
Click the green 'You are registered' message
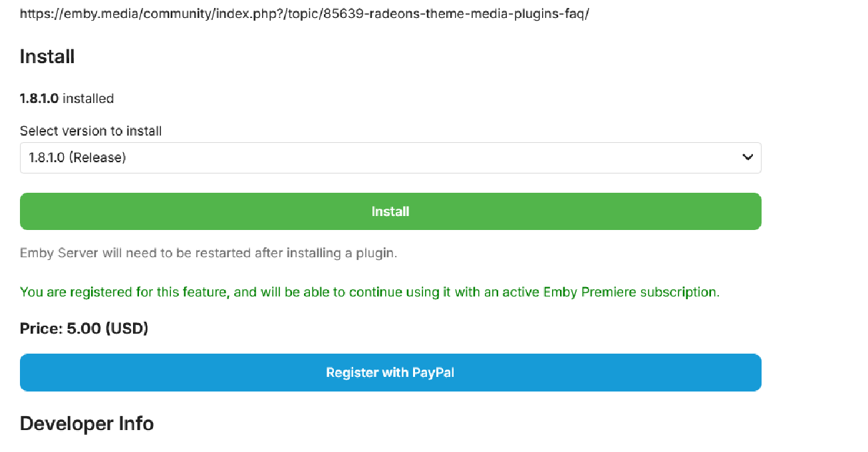point(369,292)
